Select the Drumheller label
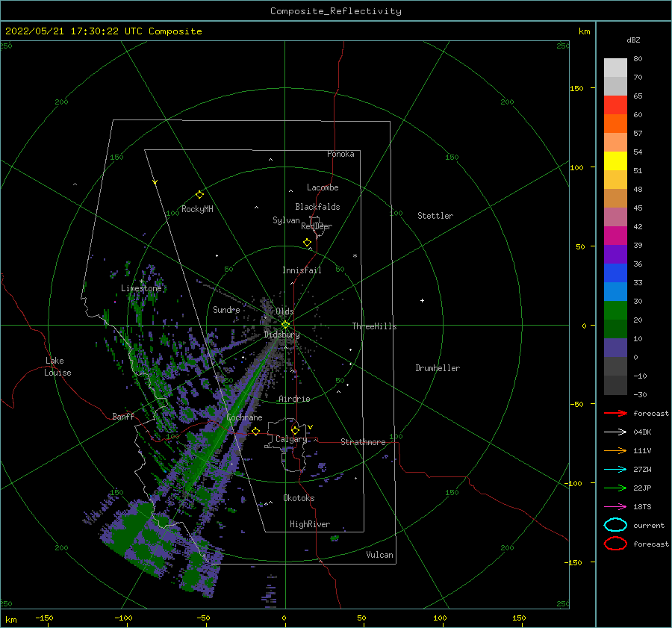This screenshot has width=672, height=628. point(438,368)
